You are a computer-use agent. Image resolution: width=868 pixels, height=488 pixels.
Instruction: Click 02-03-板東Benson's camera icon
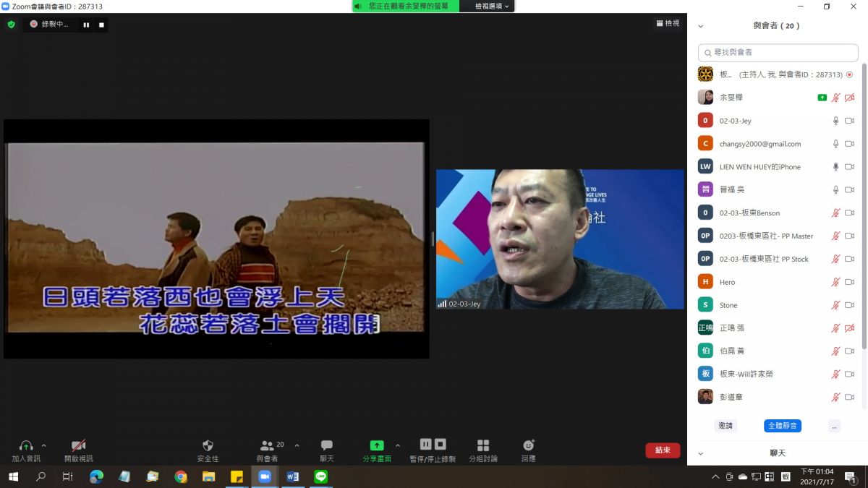point(849,213)
